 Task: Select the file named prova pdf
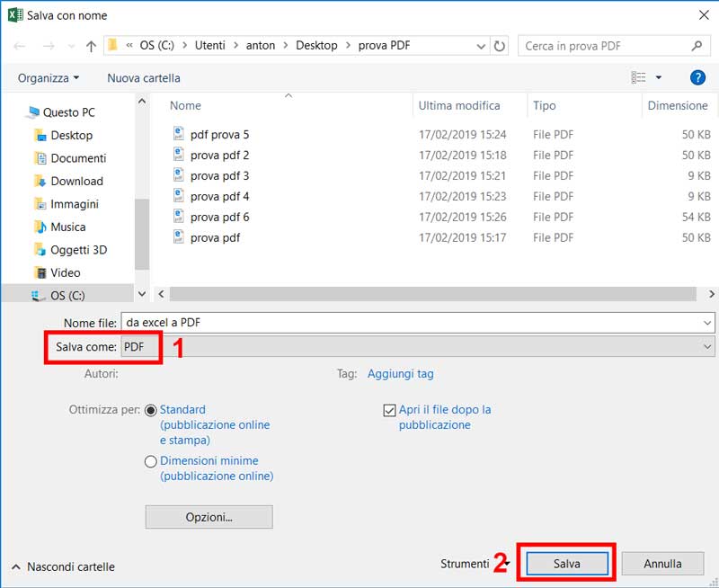(215, 238)
